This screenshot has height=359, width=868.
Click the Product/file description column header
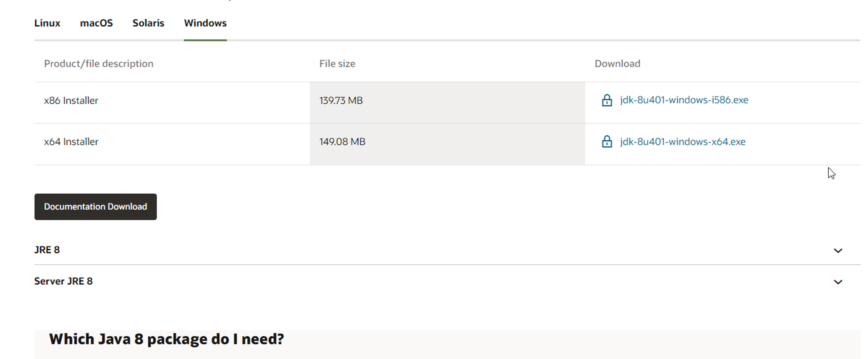point(99,64)
